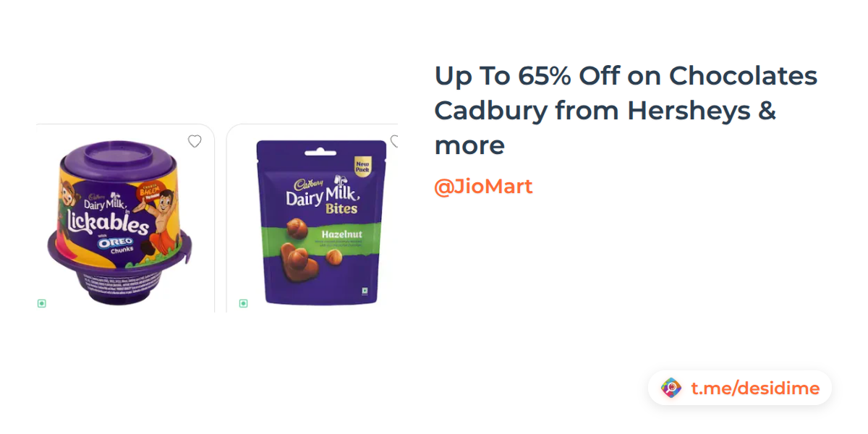Viewport: 868px width, 434px height.
Task: Toggle the wishlist heart on Lickables card
Action: pos(195,141)
